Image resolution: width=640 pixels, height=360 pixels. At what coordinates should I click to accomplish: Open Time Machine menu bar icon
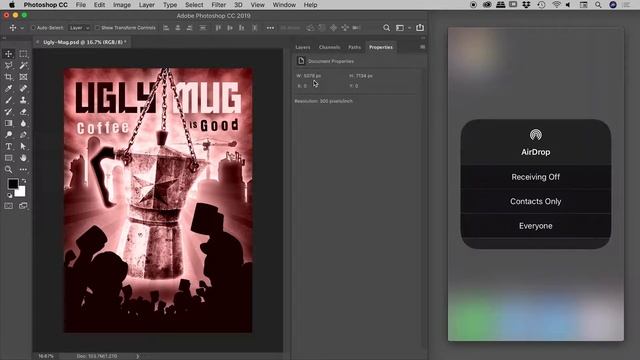point(541,5)
